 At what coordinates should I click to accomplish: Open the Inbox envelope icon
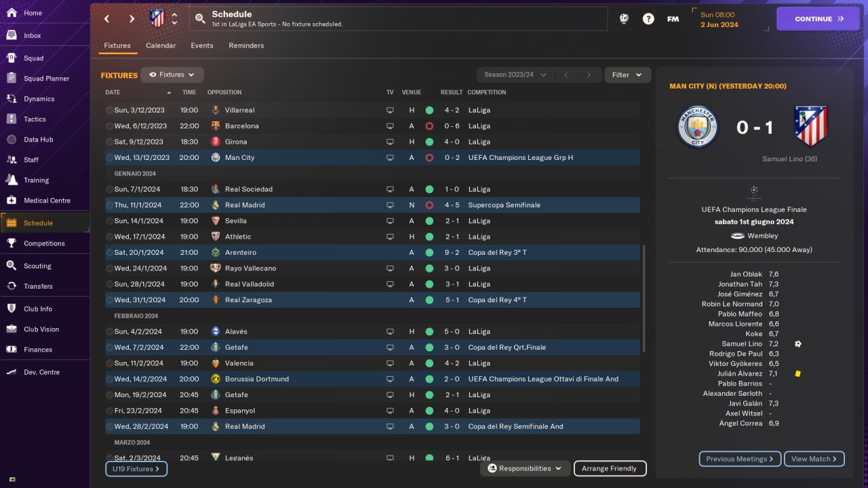click(12, 35)
